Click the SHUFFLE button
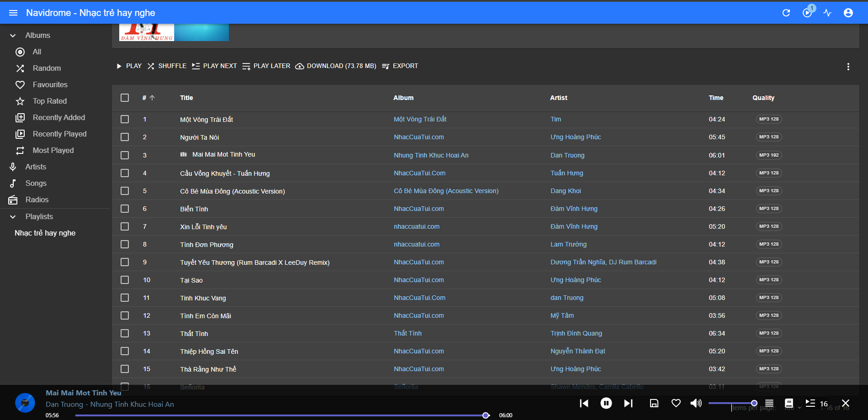This screenshot has width=868, height=420. tap(167, 66)
